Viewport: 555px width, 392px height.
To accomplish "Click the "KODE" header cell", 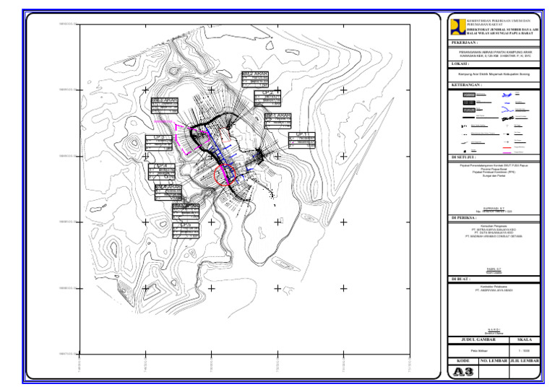I will point(463,361).
